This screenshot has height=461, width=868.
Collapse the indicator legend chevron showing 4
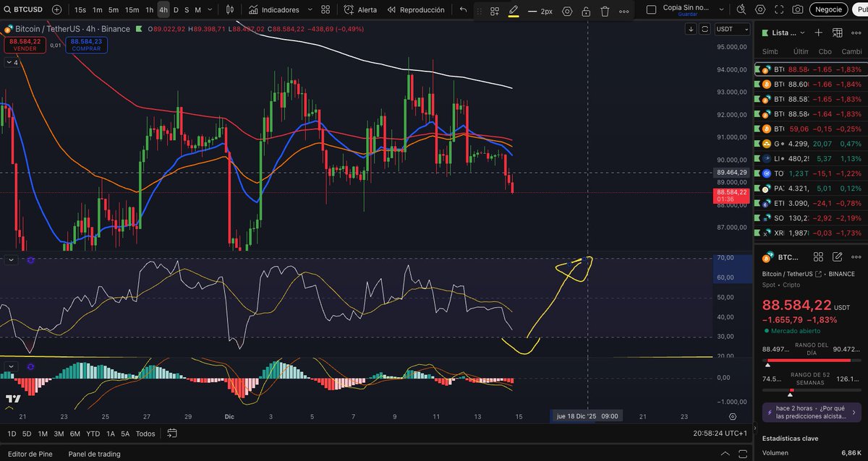click(x=12, y=63)
